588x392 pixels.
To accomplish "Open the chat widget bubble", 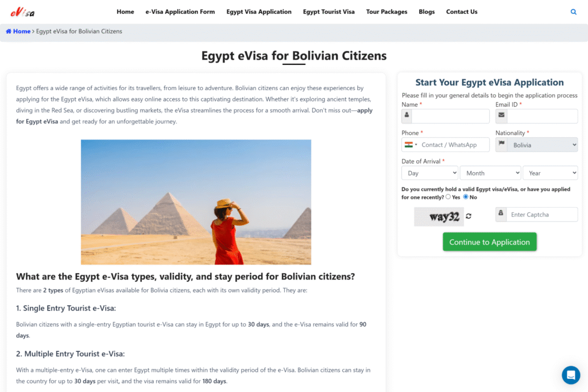I will pyautogui.click(x=571, y=375).
